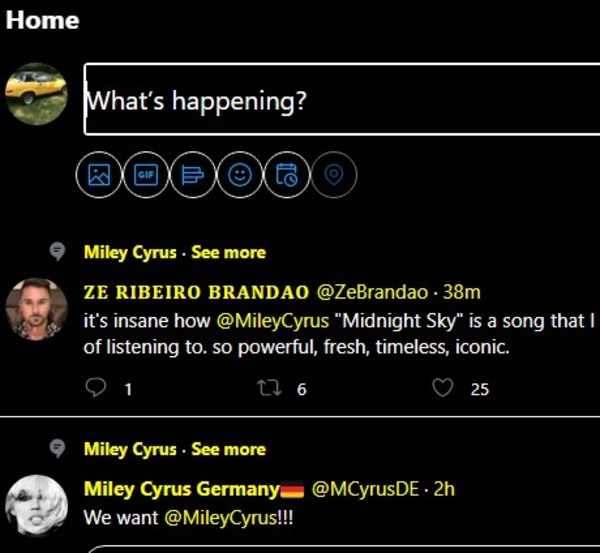Click the topic icon above Germany tweet
The height and width of the screenshot is (553, 600).
pyautogui.click(x=58, y=448)
